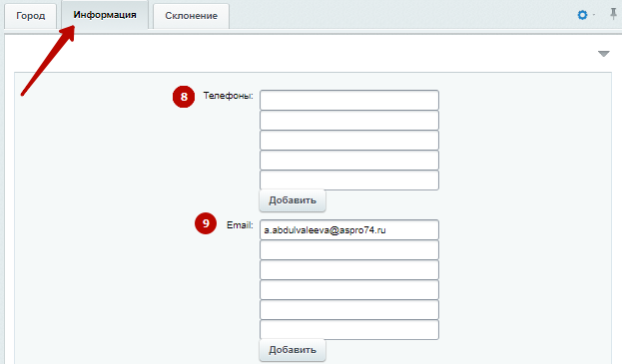This screenshot has height=364, width=622.
Task: Select the Информация tab
Action: pyautogui.click(x=105, y=15)
